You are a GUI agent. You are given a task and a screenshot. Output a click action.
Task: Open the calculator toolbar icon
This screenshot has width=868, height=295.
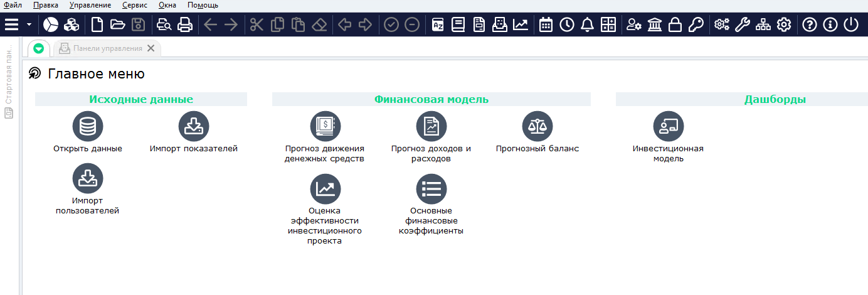point(608,24)
